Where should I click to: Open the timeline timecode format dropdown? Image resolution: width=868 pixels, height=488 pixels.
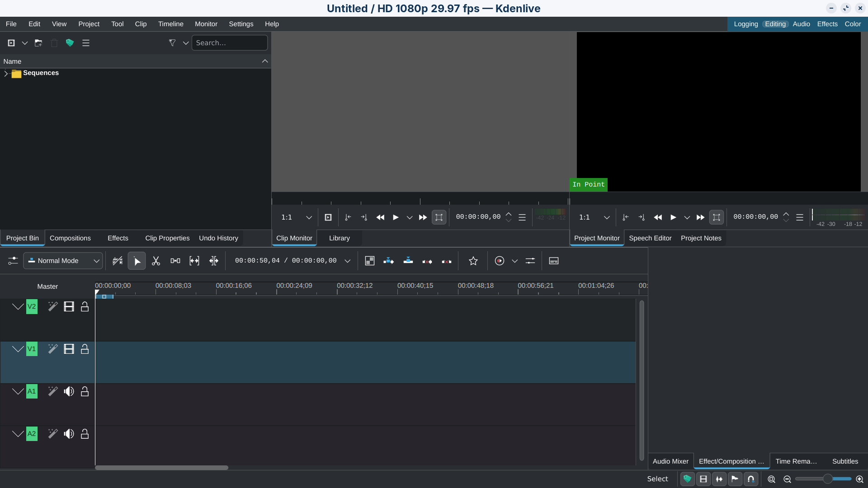tap(348, 261)
